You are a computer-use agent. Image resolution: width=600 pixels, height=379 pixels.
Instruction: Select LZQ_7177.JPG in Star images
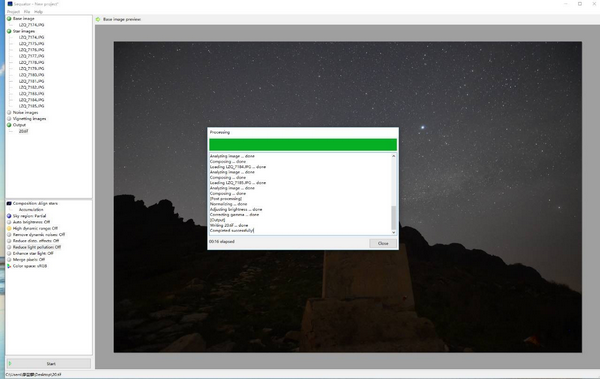click(31, 56)
